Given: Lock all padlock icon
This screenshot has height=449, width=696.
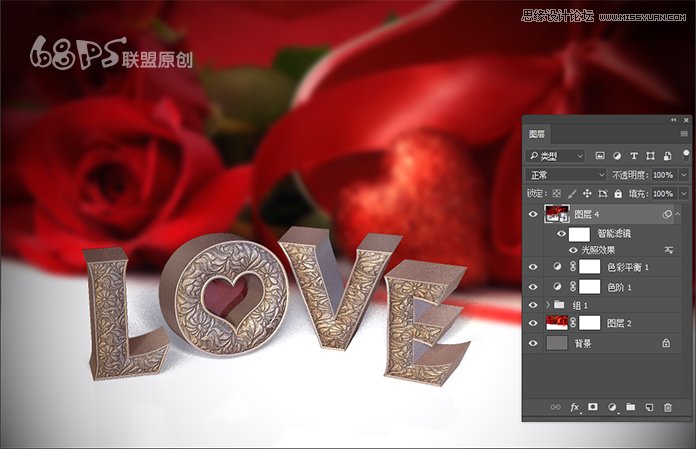Looking at the screenshot, I should 618,193.
